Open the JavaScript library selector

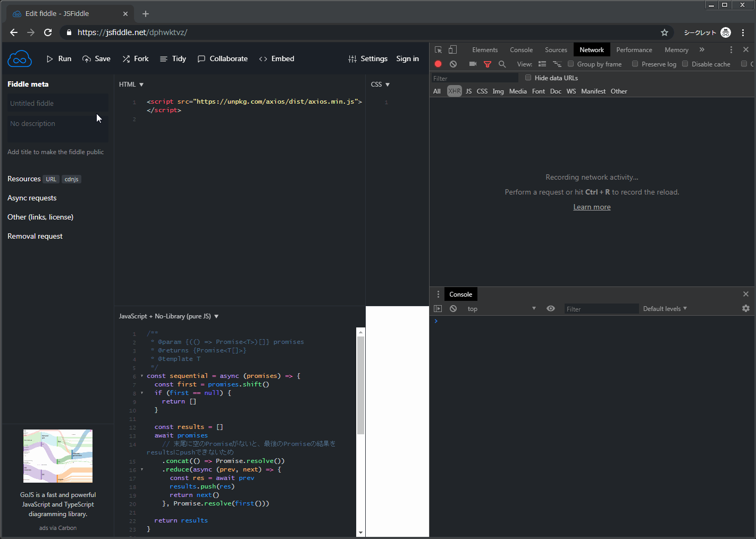215,316
